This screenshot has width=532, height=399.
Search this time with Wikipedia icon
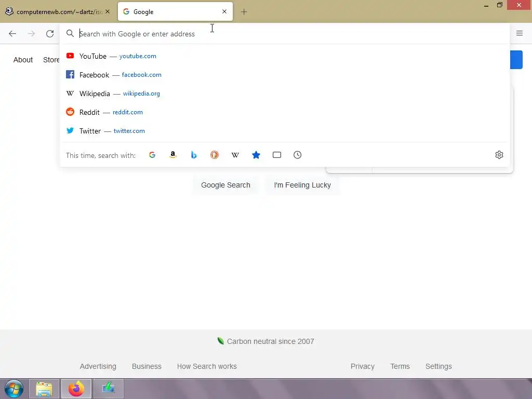[x=235, y=155]
